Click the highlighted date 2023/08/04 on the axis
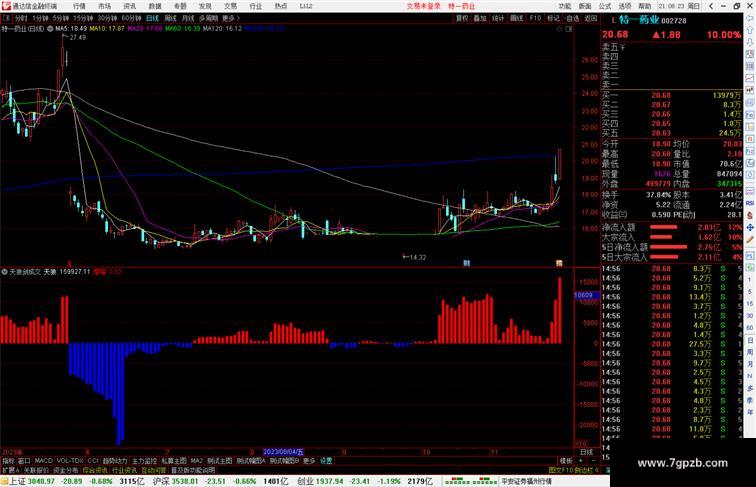 [x=284, y=452]
